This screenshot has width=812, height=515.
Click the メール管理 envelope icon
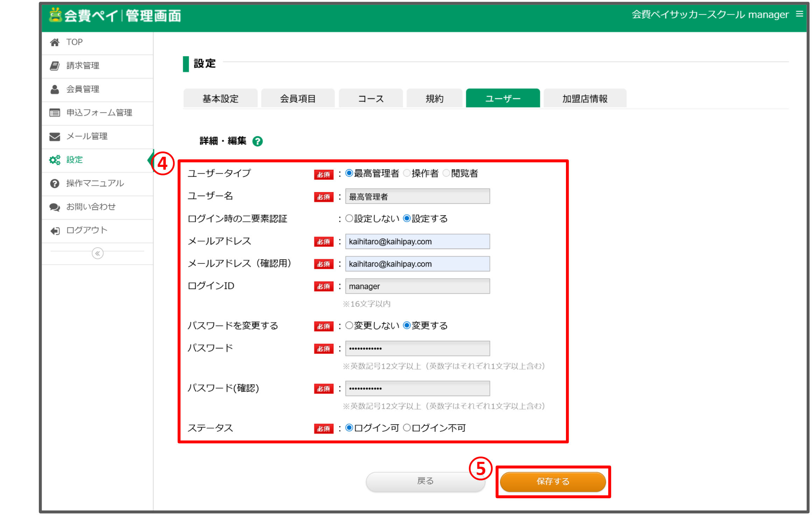(55, 136)
